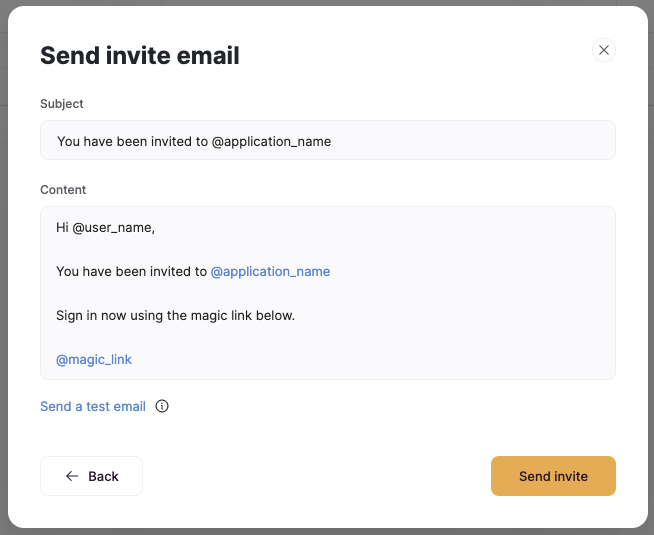The width and height of the screenshot is (654, 535).
Task: Open the info icon beside Send a test email
Action: pyautogui.click(x=162, y=406)
